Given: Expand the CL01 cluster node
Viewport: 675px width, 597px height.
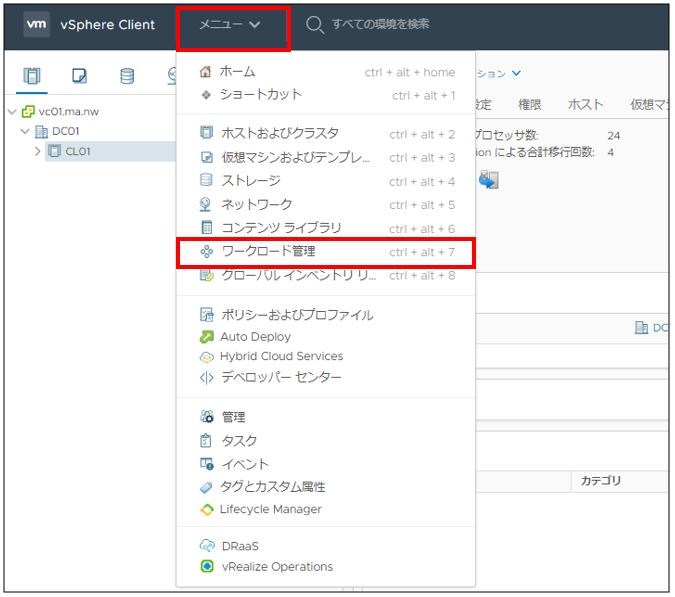Looking at the screenshot, I should [38, 151].
